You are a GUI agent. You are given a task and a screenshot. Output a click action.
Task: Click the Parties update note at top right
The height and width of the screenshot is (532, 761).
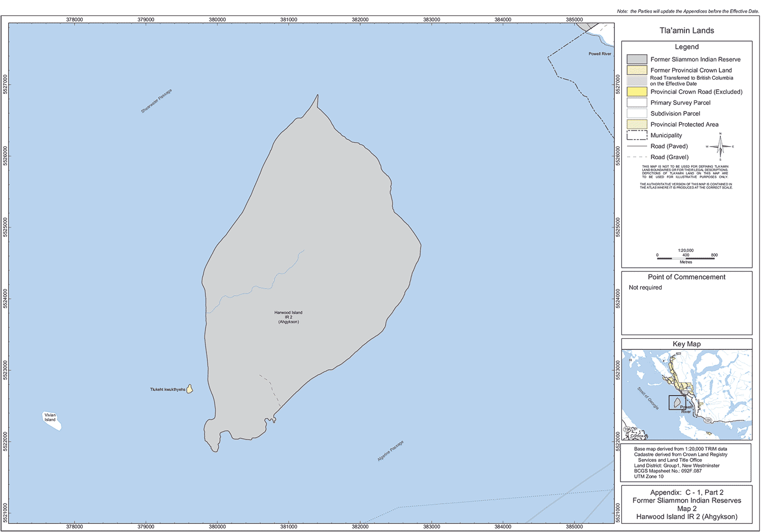click(688, 11)
